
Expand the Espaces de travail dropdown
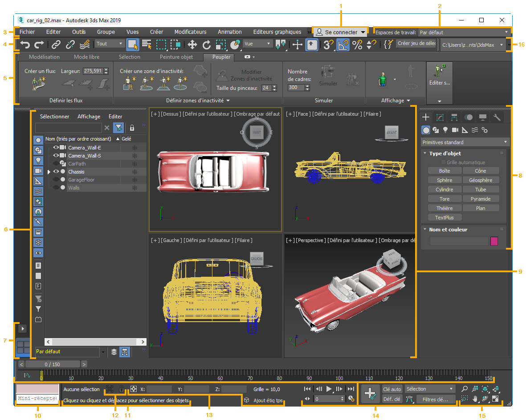(464, 32)
